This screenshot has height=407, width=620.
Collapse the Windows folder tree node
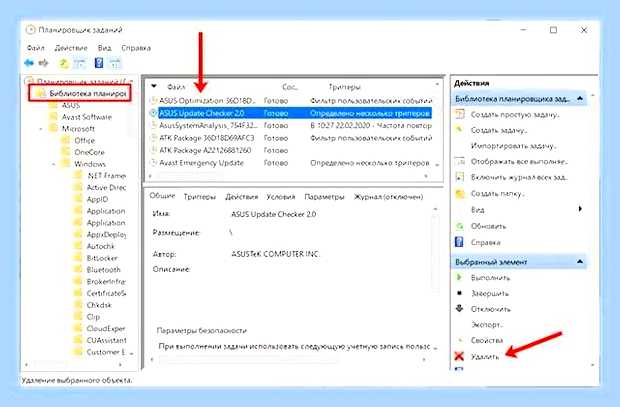[x=54, y=164]
